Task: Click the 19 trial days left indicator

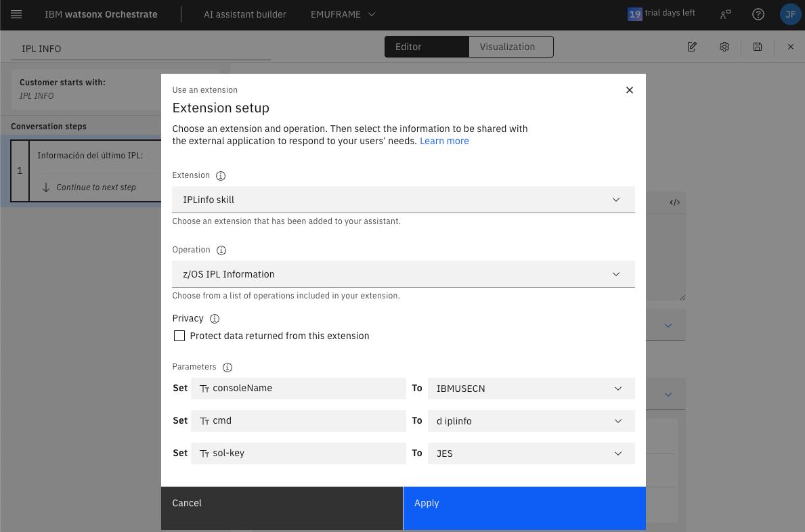Action: 661,14
